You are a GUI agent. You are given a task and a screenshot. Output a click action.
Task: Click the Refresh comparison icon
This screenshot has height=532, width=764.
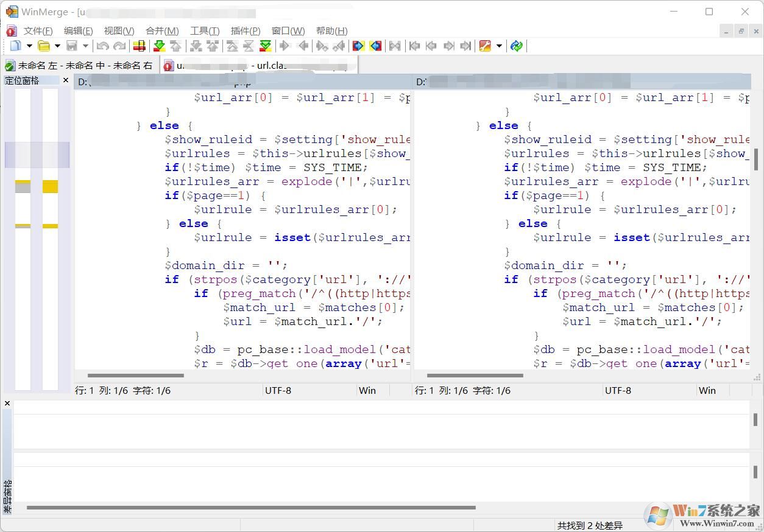pos(517,46)
